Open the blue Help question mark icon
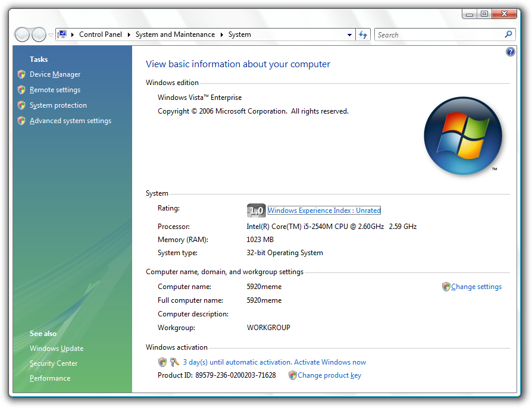 pyautogui.click(x=511, y=52)
